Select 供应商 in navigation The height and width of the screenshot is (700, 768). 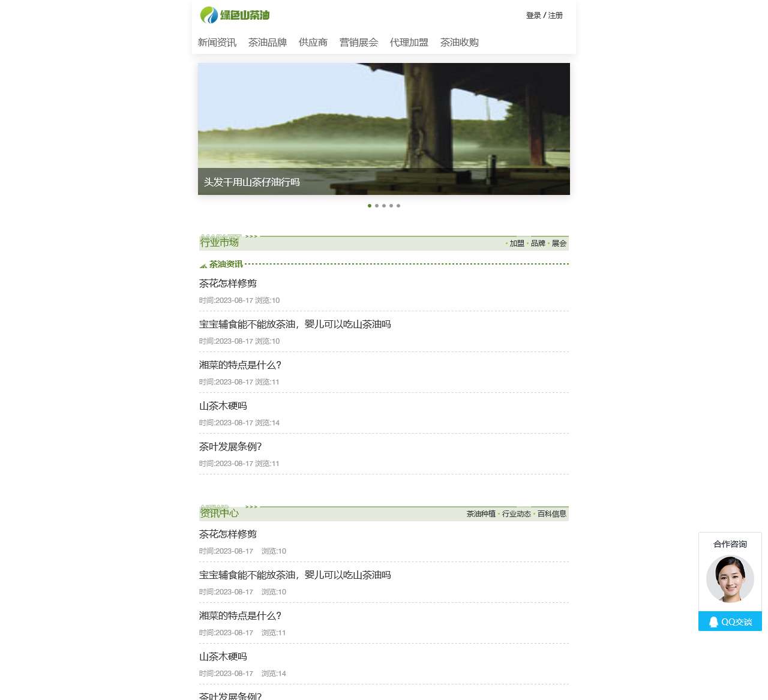point(313,43)
